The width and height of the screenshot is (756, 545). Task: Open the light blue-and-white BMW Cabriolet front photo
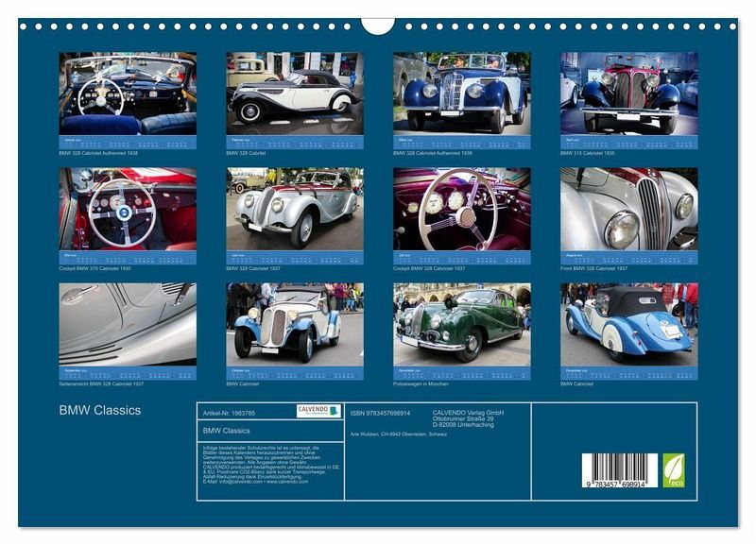pos(295,324)
